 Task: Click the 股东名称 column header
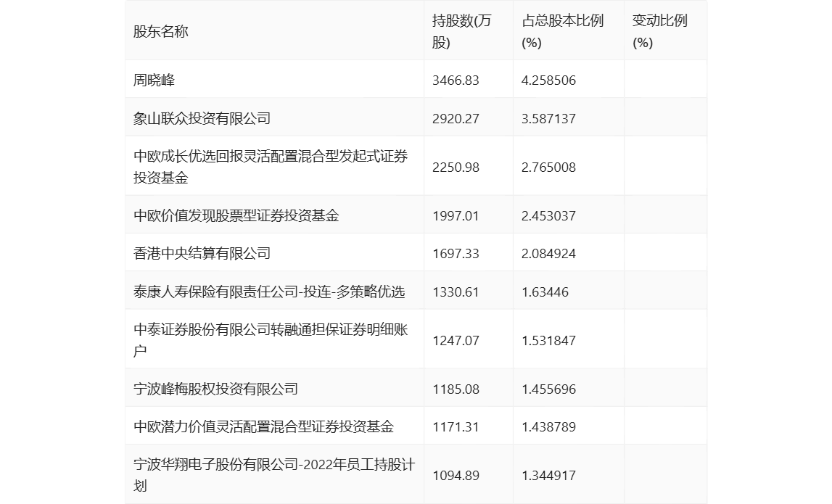[x=161, y=32]
